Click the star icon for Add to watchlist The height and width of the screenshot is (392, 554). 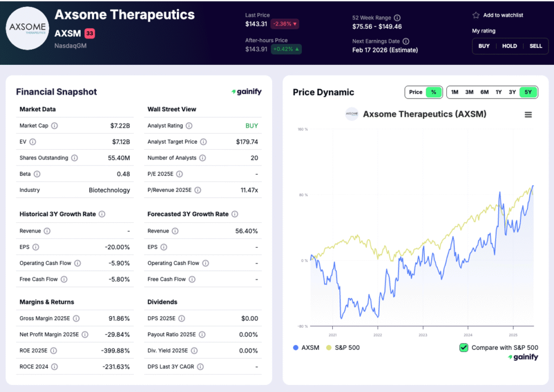(x=475, y=15)
